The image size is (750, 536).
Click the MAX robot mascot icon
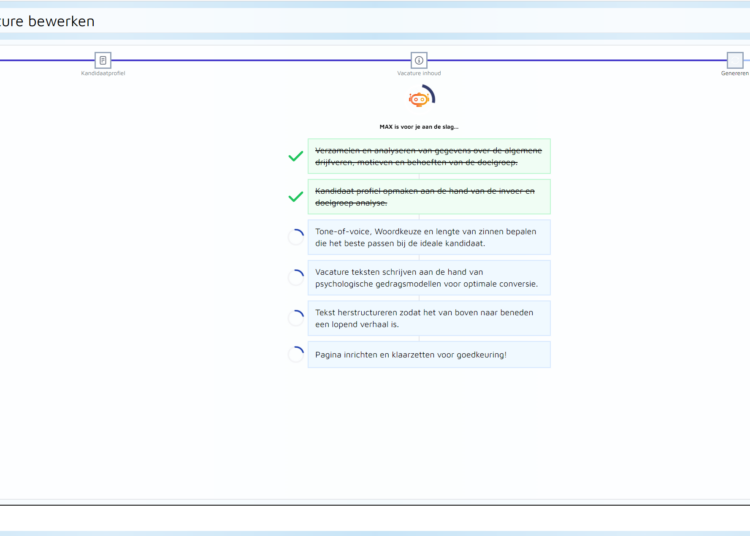[420, 97]
